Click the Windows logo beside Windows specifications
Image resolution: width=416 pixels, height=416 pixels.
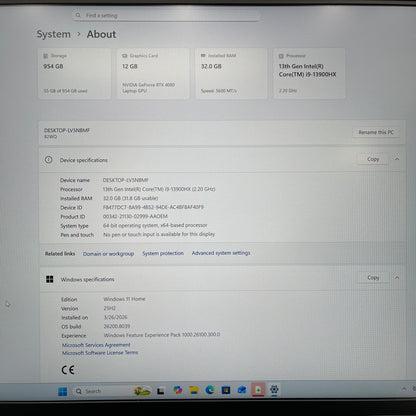point(50,279)
